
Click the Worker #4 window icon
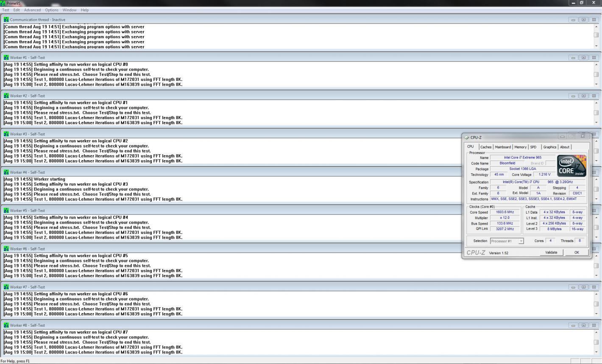[6, 172]
